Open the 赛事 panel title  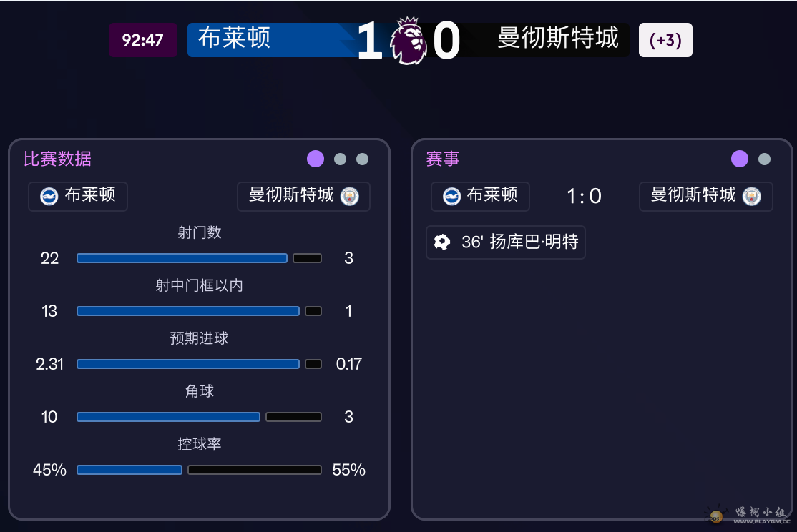[x=443, y=159]
